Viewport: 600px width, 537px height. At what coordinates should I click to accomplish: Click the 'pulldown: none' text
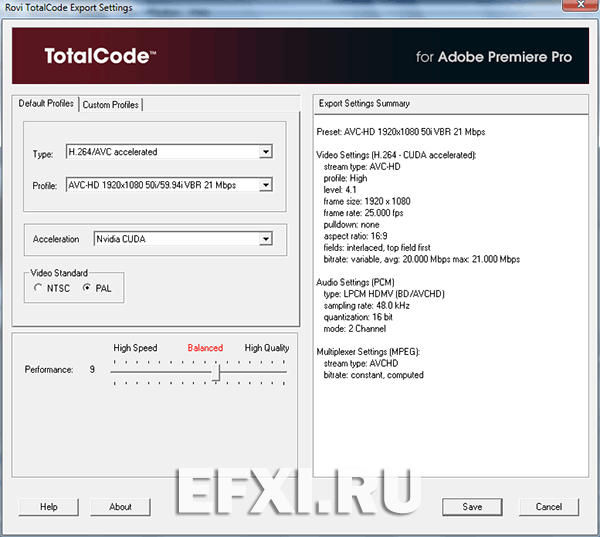pos(351,225)
